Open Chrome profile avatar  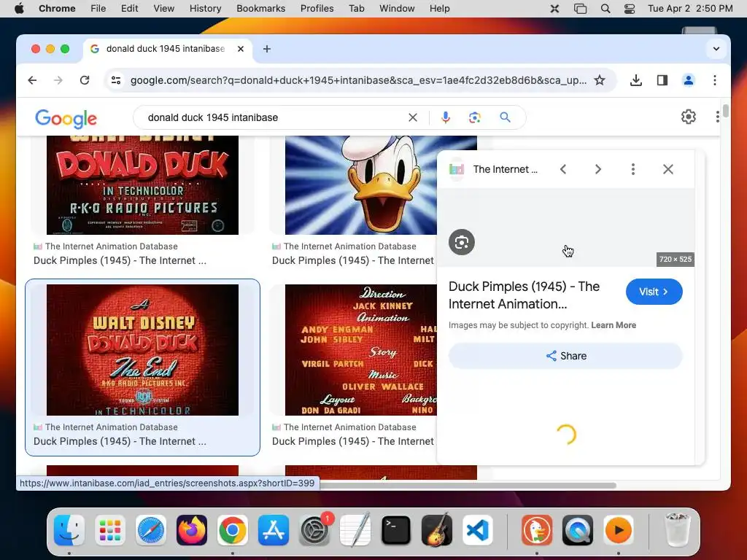(689, 80)
